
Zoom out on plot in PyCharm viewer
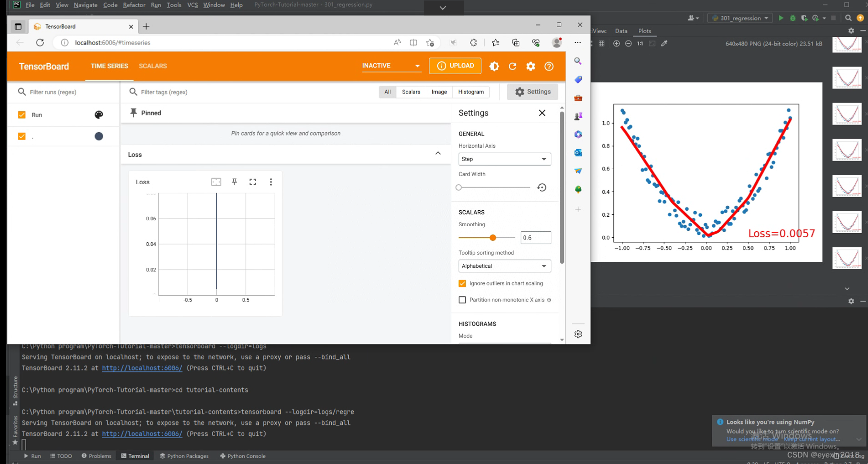(x=628, y=44)
